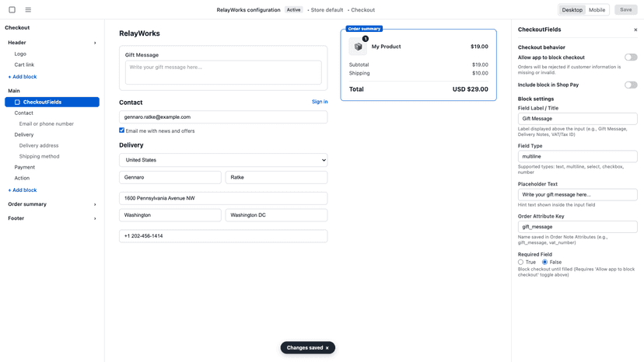
Task: Click Add block under Main
Action: coord(23,190)
